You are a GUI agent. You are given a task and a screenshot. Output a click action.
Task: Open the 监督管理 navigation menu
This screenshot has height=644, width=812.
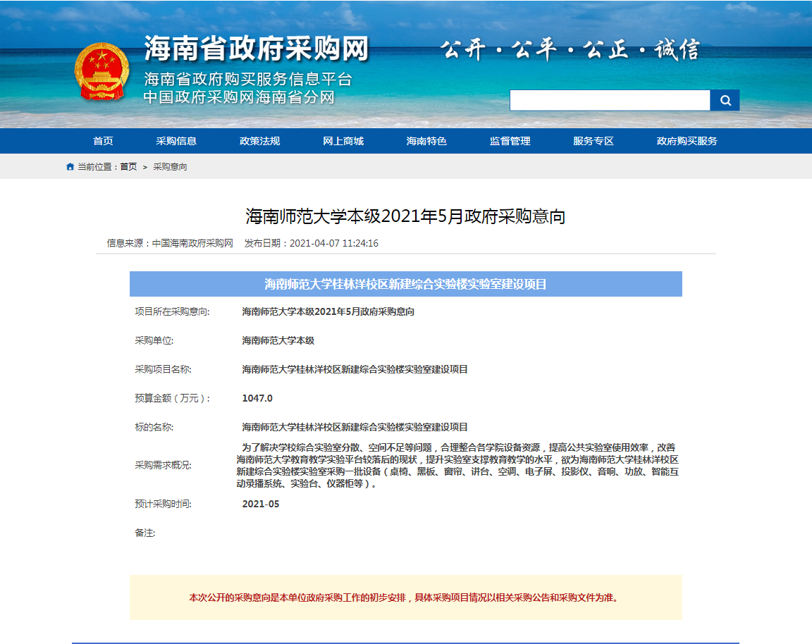pyautogui.click(x=510, y=141)
